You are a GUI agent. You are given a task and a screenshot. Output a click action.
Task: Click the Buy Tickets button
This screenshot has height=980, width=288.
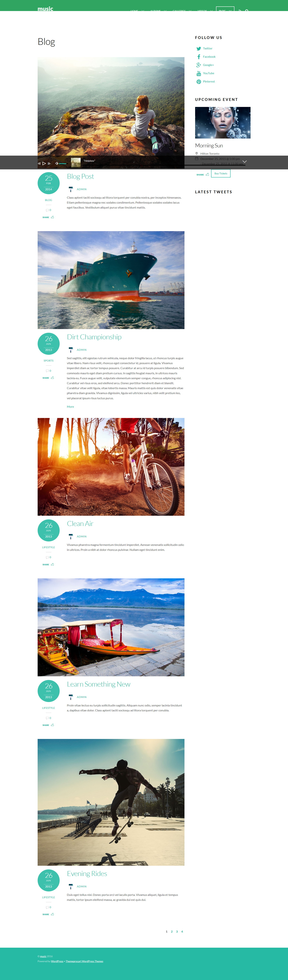click(221, 173)
